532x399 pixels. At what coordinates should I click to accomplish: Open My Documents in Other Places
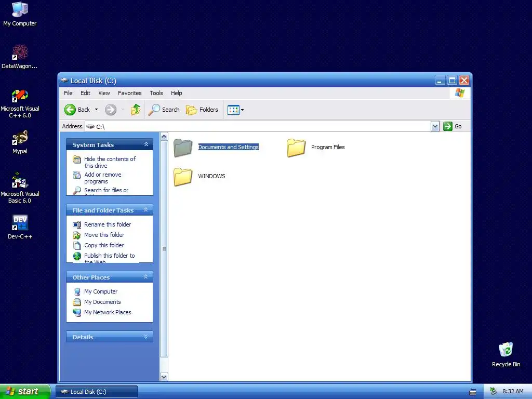pos(102,302)
